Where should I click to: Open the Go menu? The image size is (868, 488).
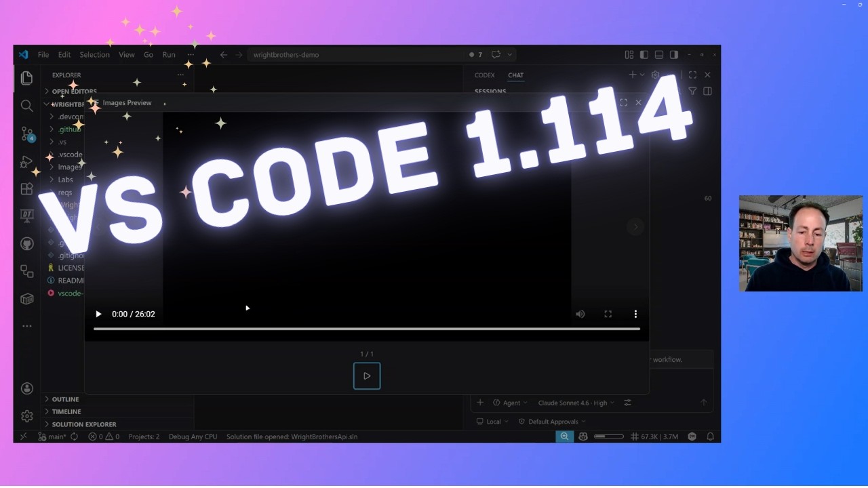pyautogui.click(x=149, y=55)
